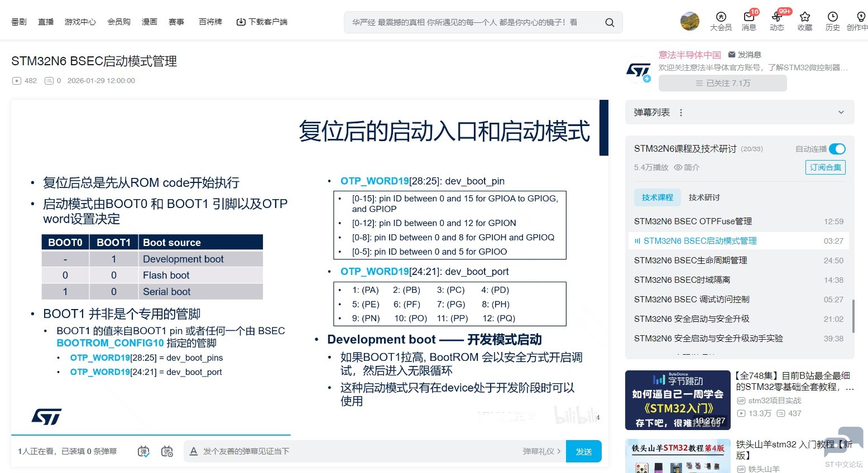The image size is (868, 473).
Task: Click the play count icon beside 482
Action: 17,81
